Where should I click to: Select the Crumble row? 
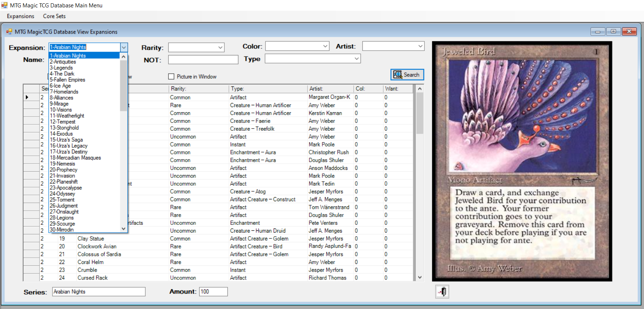click(x=218, y=270)
